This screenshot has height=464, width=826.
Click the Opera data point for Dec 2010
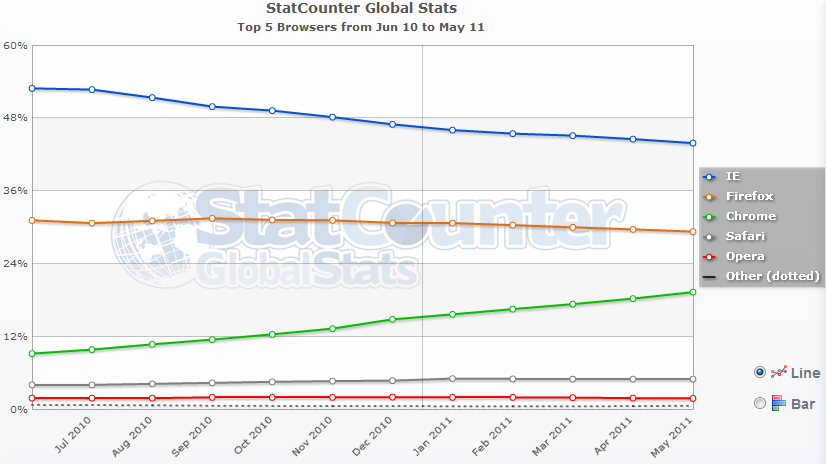pos(392,397)
